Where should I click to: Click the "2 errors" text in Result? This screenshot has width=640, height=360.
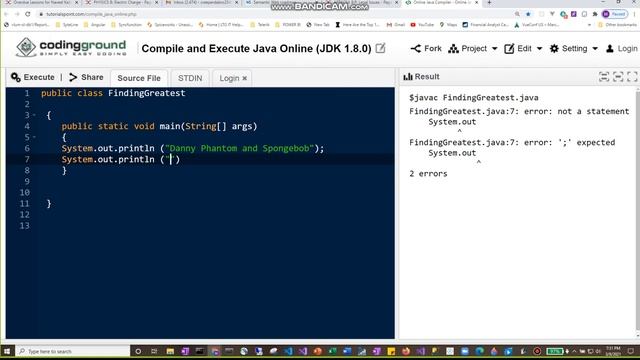pyautogui.click(x=428, y=173)
